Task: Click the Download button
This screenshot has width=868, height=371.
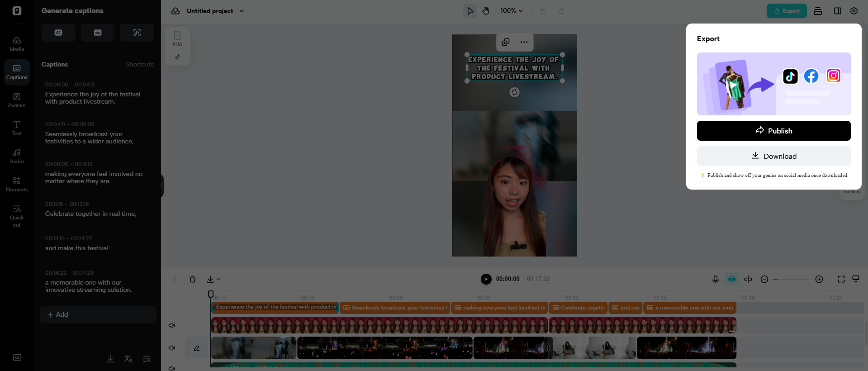Action: tap(773, 156)
